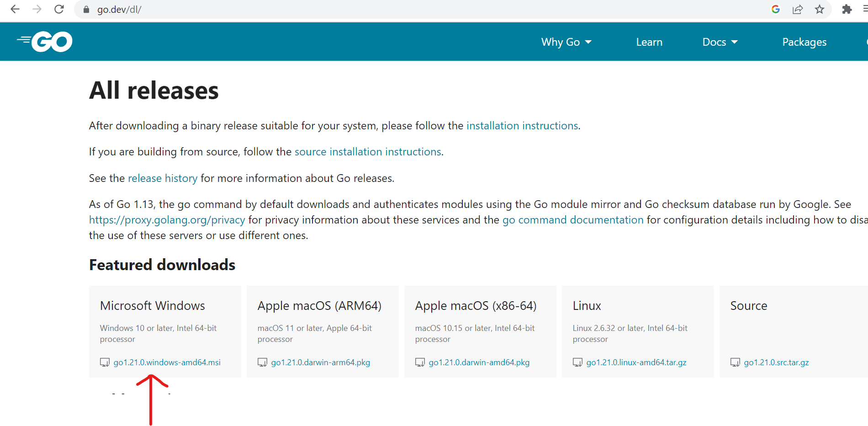
Task: Reload the page with the refresh icon
Action: 59,9
